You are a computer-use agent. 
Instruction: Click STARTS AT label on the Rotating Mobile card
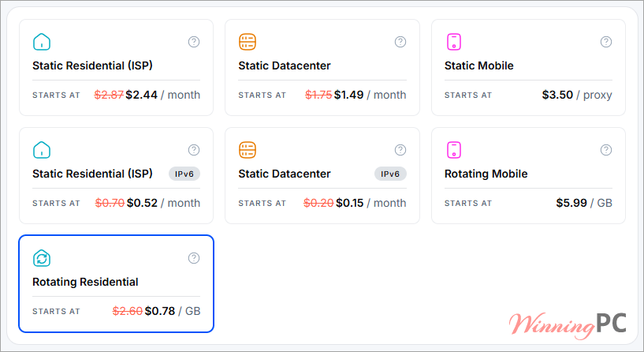pos(468,204)
